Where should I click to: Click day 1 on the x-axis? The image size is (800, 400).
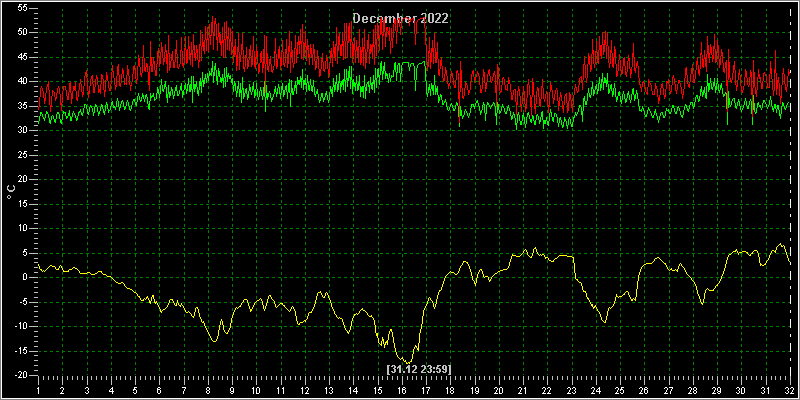pyautogui.click(x=39, y=391)
